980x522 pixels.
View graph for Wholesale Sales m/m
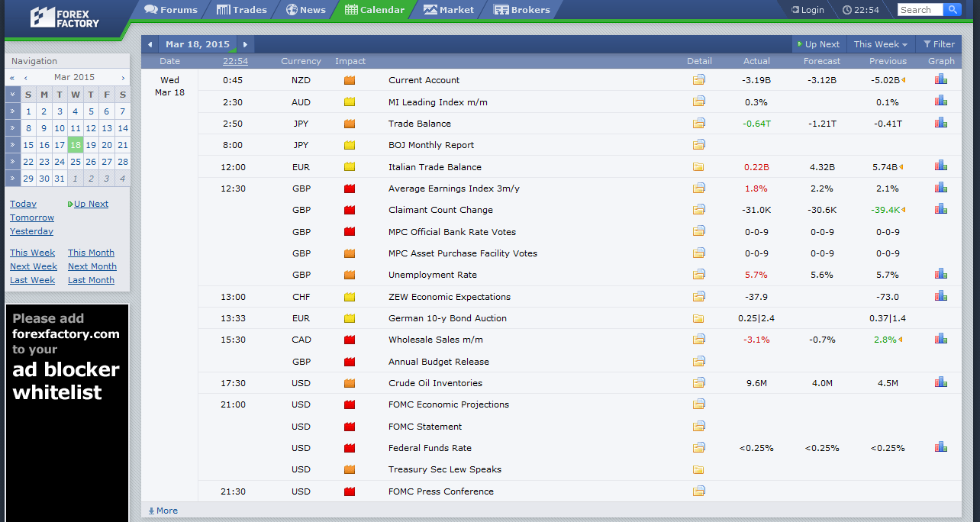coord(941,339)
